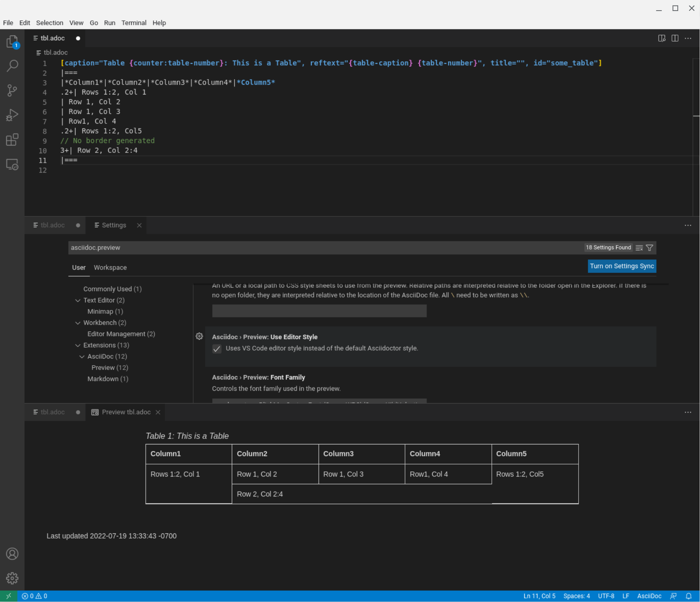Open the Run and Debug view
The height and width of the screenshot is (602, 700).
point(12,115)
